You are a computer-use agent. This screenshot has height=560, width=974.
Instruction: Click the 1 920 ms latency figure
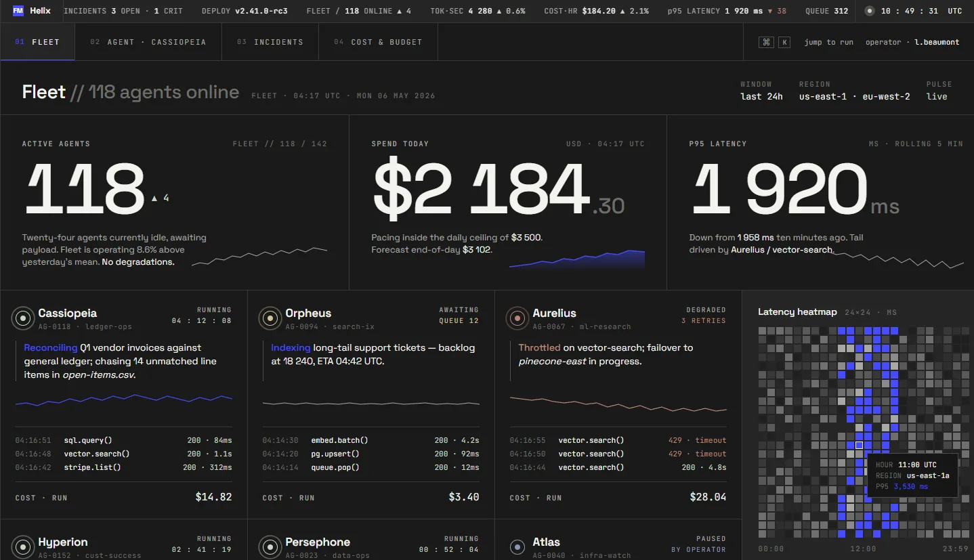[780, 188]
